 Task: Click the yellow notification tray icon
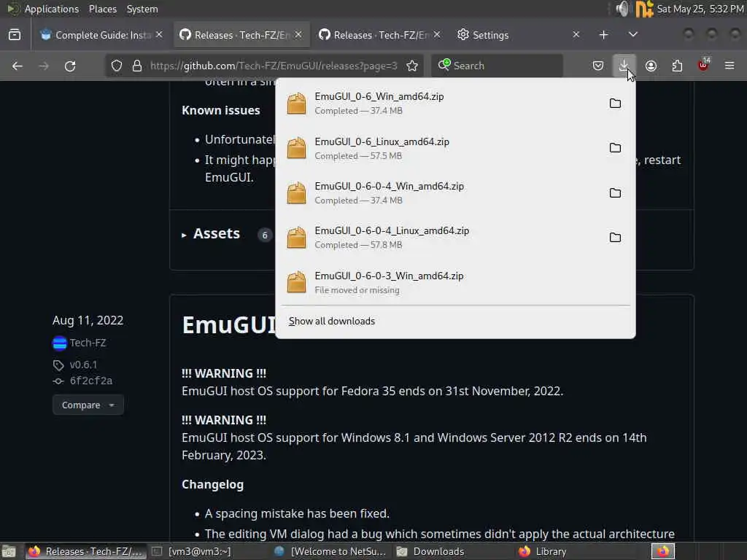coord(644,9)
